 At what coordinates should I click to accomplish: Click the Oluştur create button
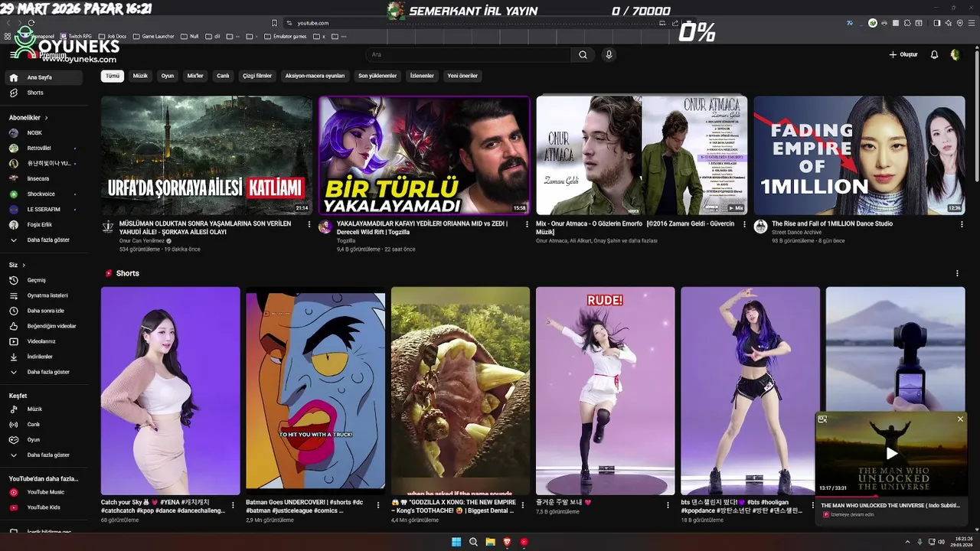903,54
